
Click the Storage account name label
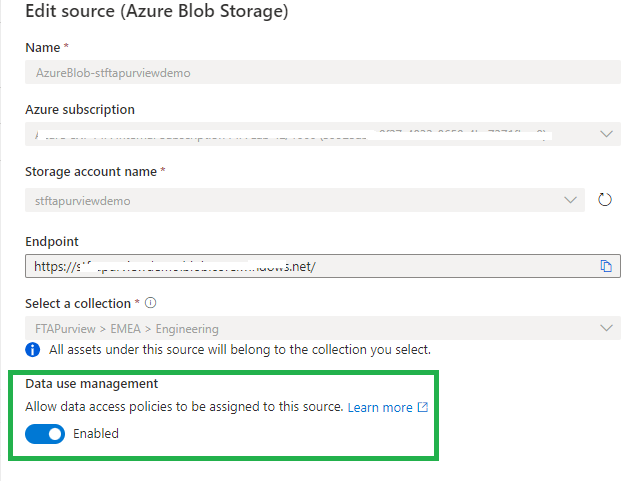(91, 172)
